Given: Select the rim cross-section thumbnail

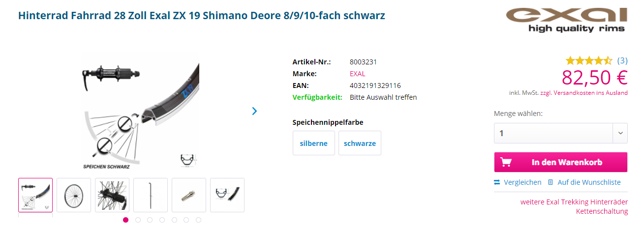Looking at the screenshot, I should point(227,195).
